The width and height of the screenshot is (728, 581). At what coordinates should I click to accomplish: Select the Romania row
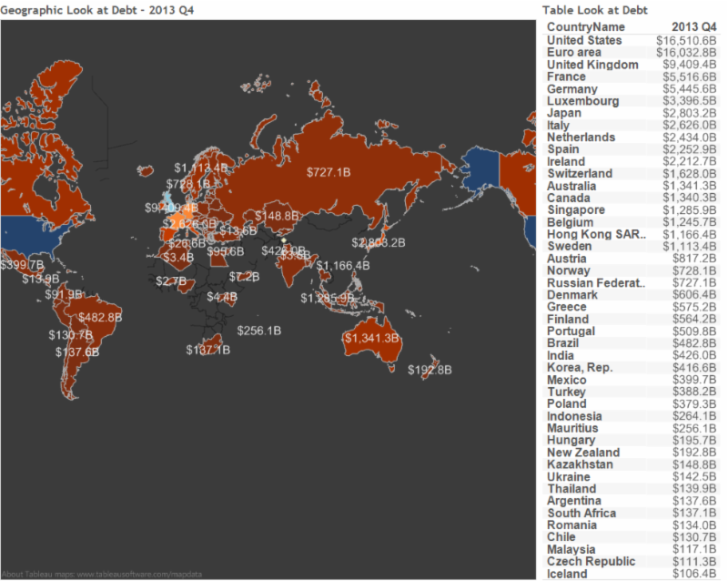(632, 525)
